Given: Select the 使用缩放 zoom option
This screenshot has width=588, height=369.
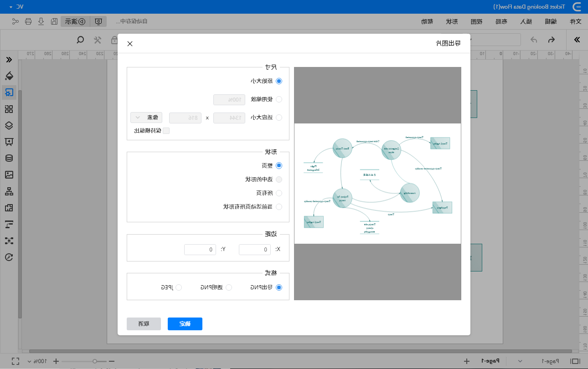Looking at the screenshot, I should [279, 99].
